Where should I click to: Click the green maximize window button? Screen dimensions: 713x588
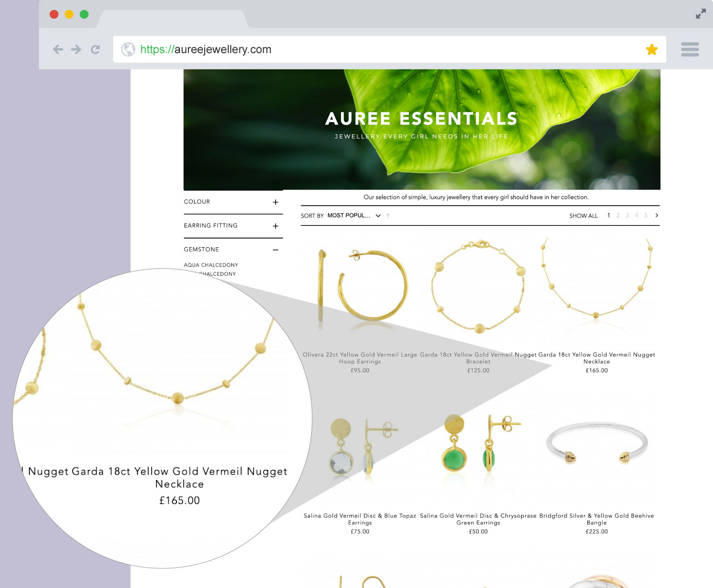[x=84, y=14]
